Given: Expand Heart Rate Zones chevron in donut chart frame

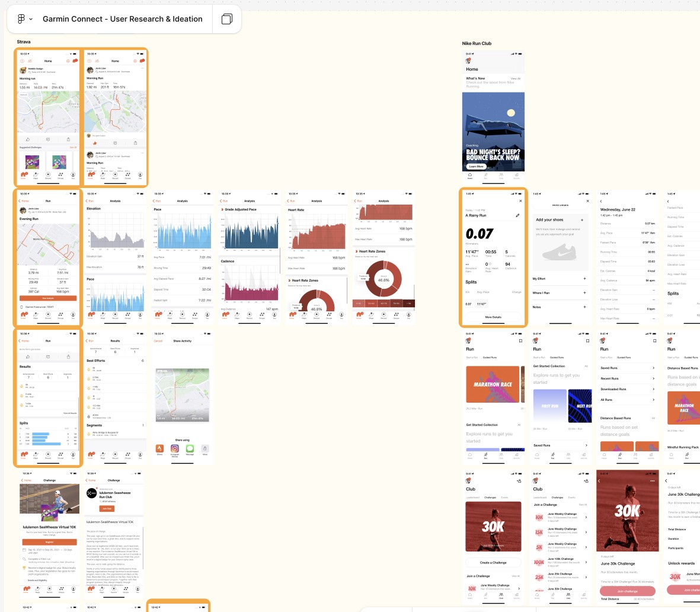Looking at the screenshot, I should click(356, 251).
